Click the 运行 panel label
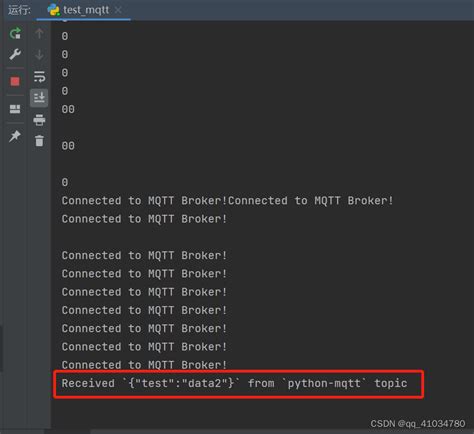 (19, 10)
